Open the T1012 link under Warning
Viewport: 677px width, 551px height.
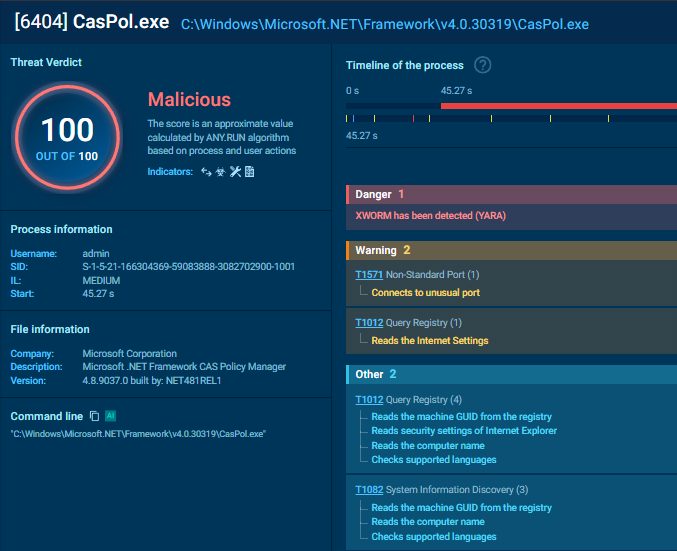coord(369,323)
